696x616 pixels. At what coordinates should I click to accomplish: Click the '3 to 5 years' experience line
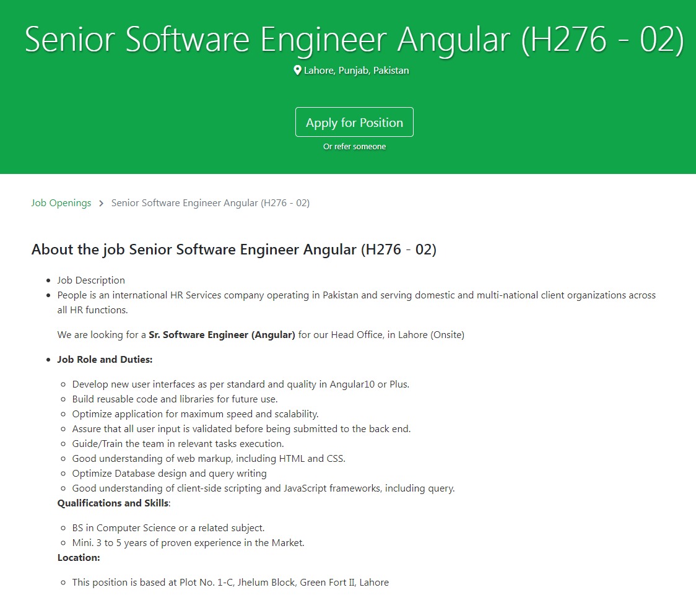click(x=188, y=543)
